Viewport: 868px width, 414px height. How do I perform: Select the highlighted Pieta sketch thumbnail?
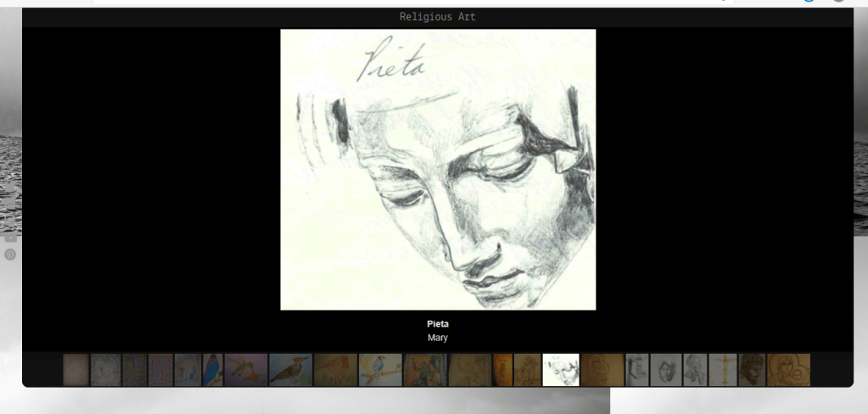click(561, 370)
